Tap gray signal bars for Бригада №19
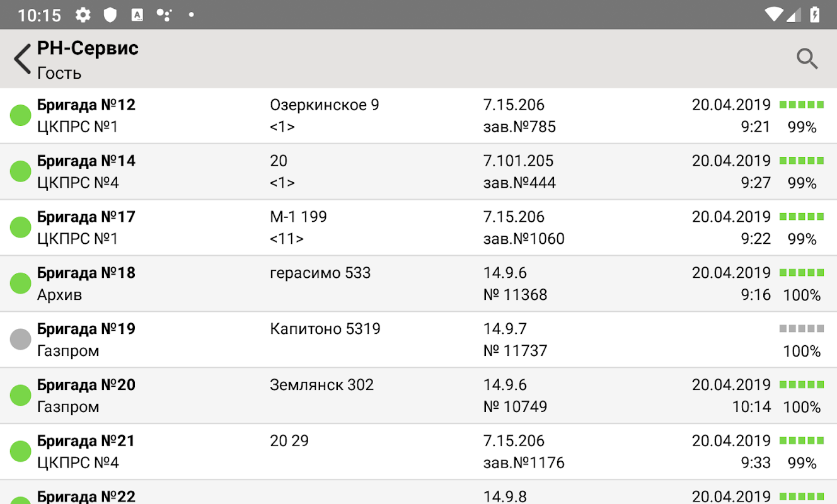Viewport: 837px width, 504px height. [802, 329]
